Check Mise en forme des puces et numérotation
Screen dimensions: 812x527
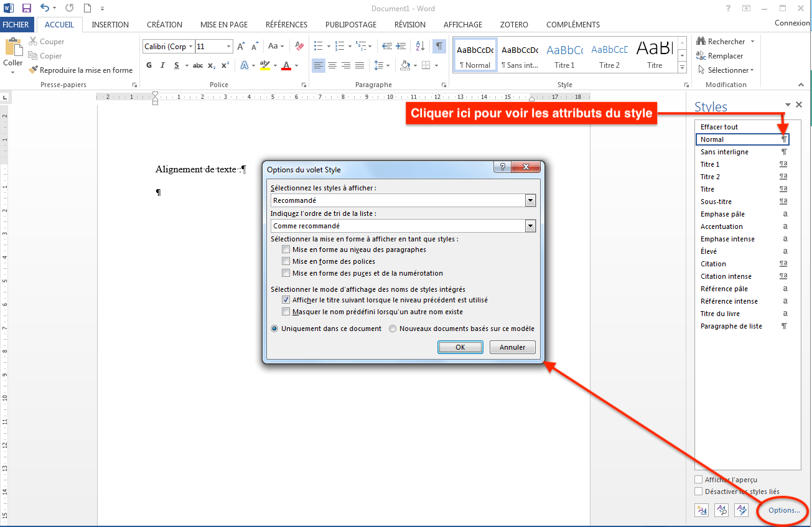pos(286,273)
